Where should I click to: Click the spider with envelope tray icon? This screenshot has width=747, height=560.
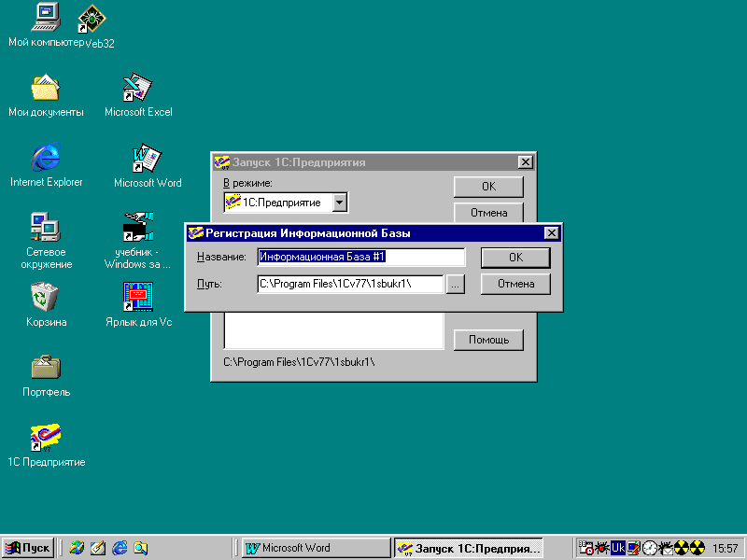[x=666, y=548]
